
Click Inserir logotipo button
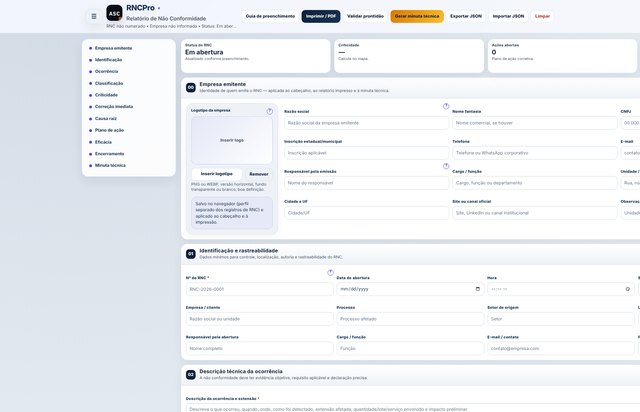click(217, 174)
